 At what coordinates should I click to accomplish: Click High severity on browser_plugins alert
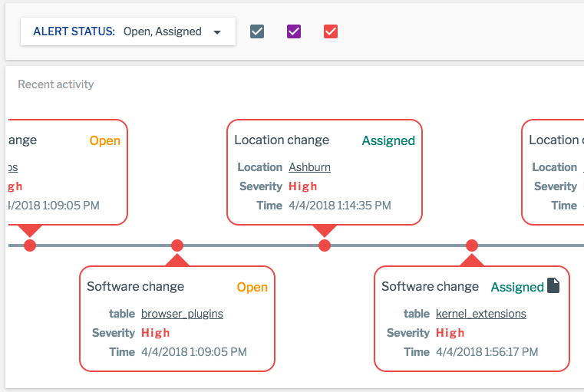155,333
